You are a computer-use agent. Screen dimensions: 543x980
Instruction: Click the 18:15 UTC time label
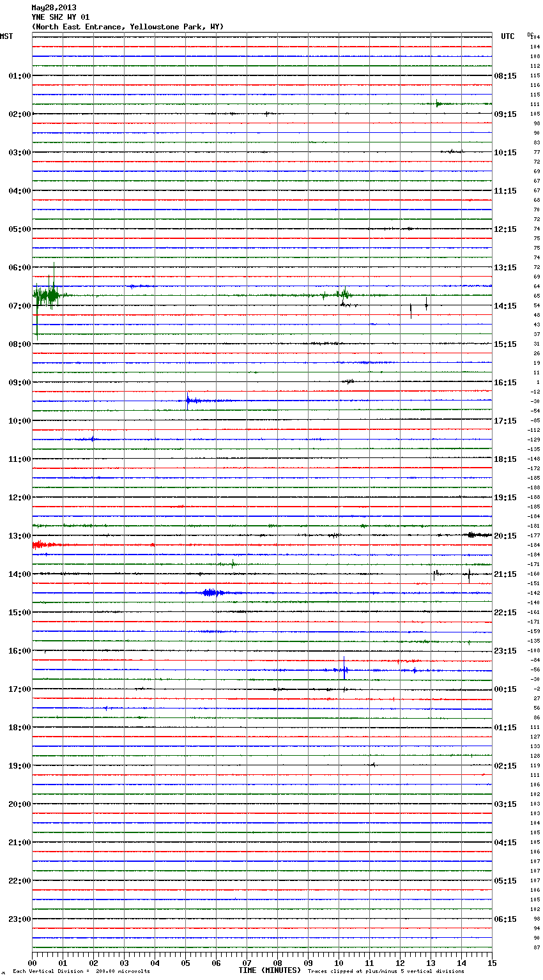click(505, 459)
